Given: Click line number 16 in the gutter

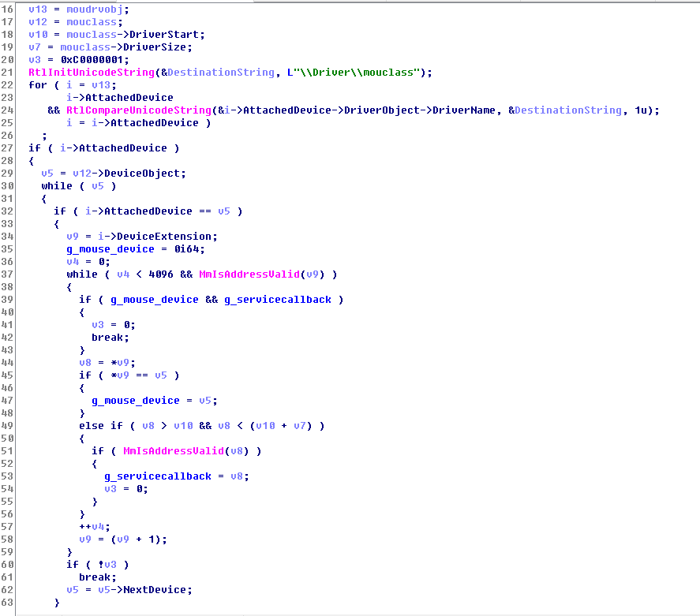Looking at the screenshot, I should (x=7, y=9).
